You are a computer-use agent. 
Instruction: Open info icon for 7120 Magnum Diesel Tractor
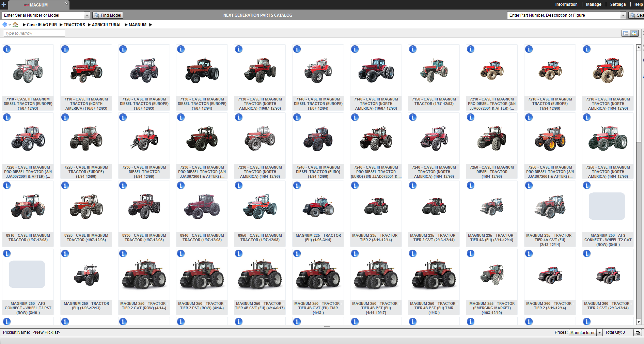coord(123,49)
